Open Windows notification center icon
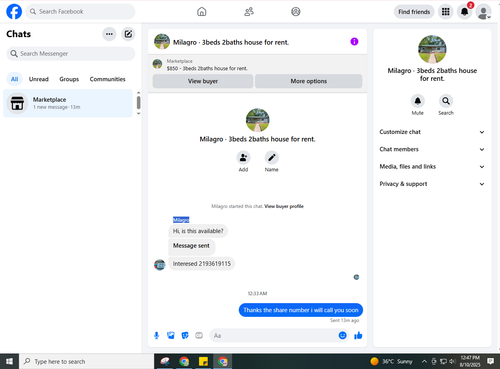This screenshot has height=369, width=500. point(490,361)
